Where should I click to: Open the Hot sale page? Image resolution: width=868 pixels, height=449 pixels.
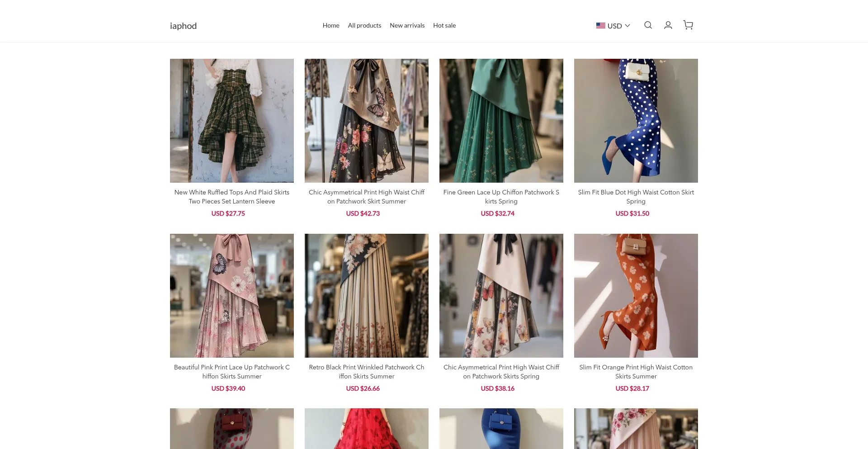point(444,25)
